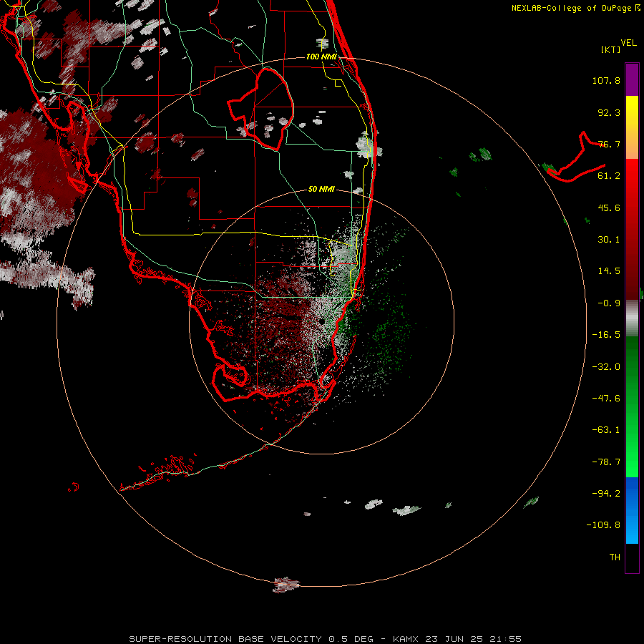Click the 50 NMI range ring label
The image size is (644, 644).
click(x=321, y=189)
